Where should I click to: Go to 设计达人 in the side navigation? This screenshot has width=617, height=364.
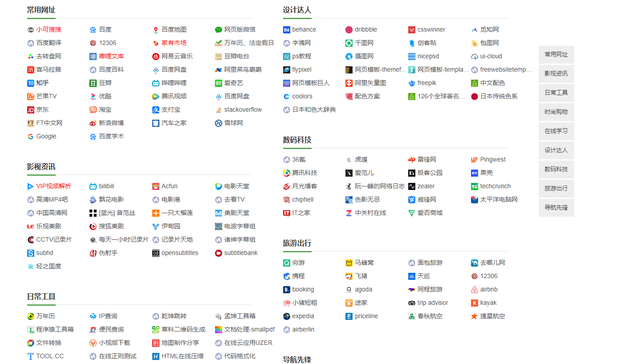tap(556, 150)
